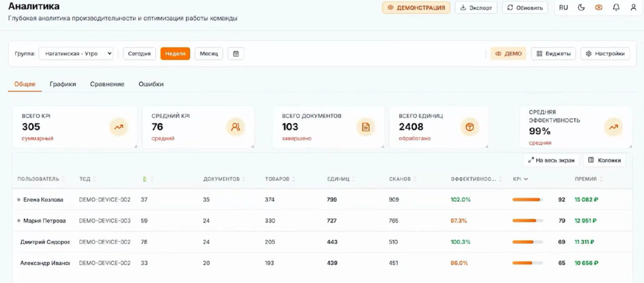Click the эффективность value 102.0%

click(461, 199)
